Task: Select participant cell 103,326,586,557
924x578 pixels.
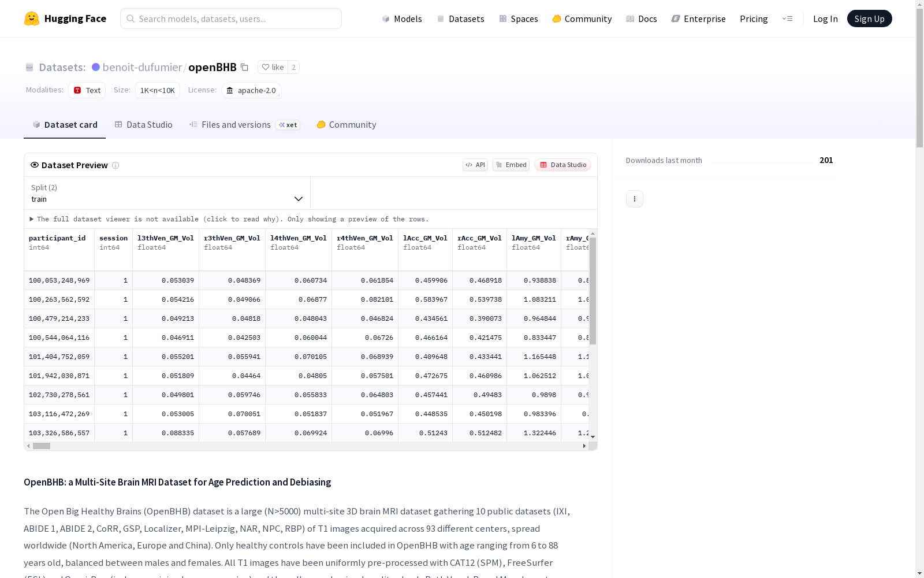Action: tap(59, 433)
